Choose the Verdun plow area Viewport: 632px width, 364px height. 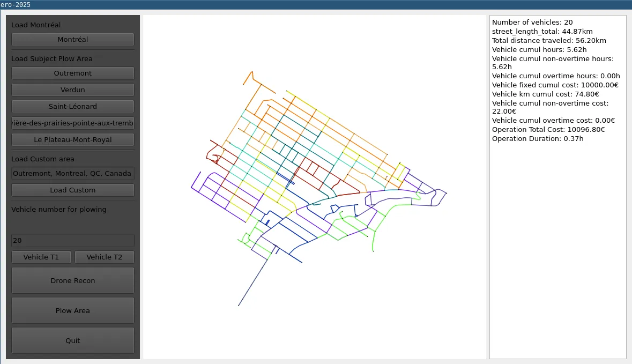click(72, 90)
